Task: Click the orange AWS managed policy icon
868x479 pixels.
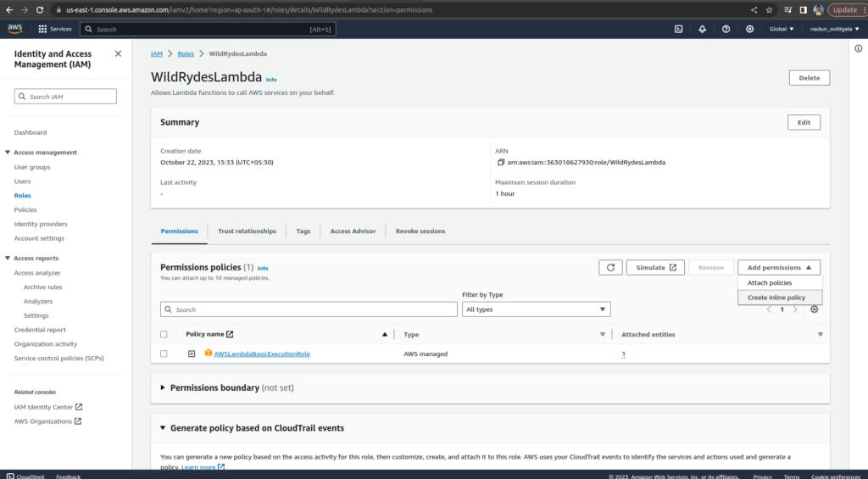Action: (209, 353)
